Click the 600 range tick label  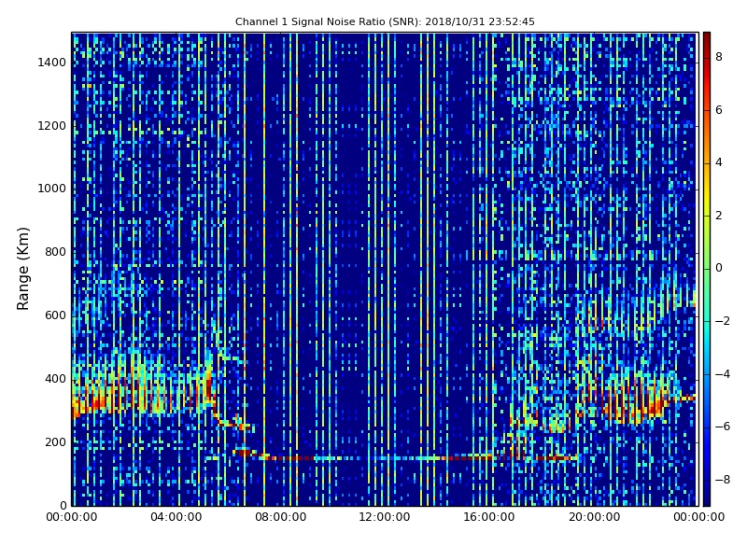click(55, 315)
